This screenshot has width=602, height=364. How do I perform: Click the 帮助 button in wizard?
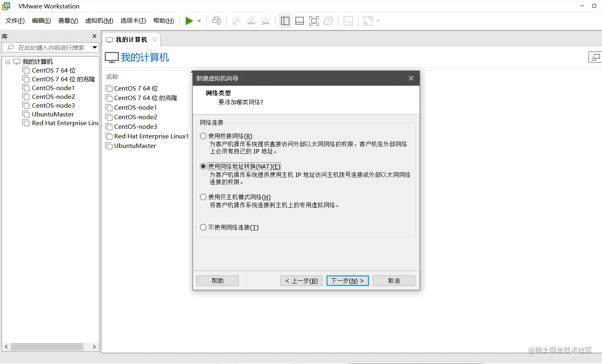click(218, 281)
